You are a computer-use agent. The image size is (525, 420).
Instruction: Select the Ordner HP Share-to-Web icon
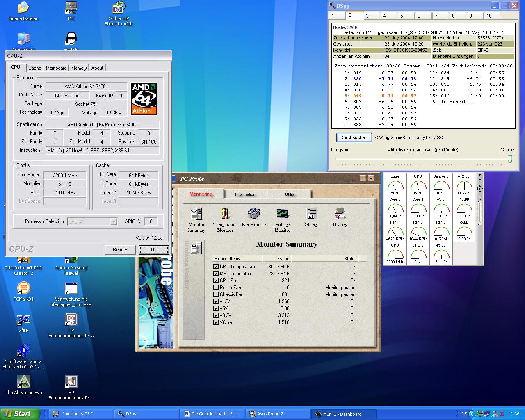pyautogui.click(x=119, y=14)
